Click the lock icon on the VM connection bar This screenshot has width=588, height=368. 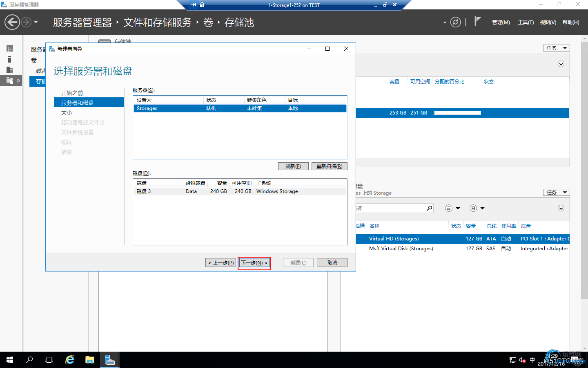click(202, 5)
